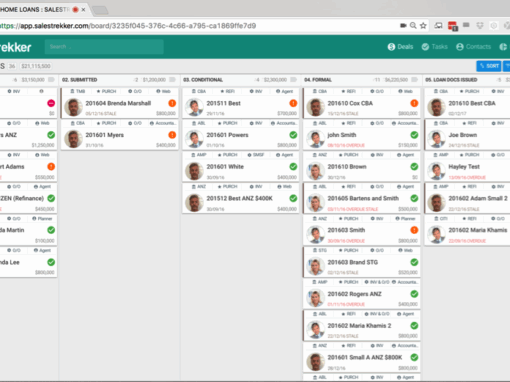Viewport: 510px width, 382px height.
Task: Click the orange alert icon on 201604 Brenda Marshall
Action: pos(172,103)
